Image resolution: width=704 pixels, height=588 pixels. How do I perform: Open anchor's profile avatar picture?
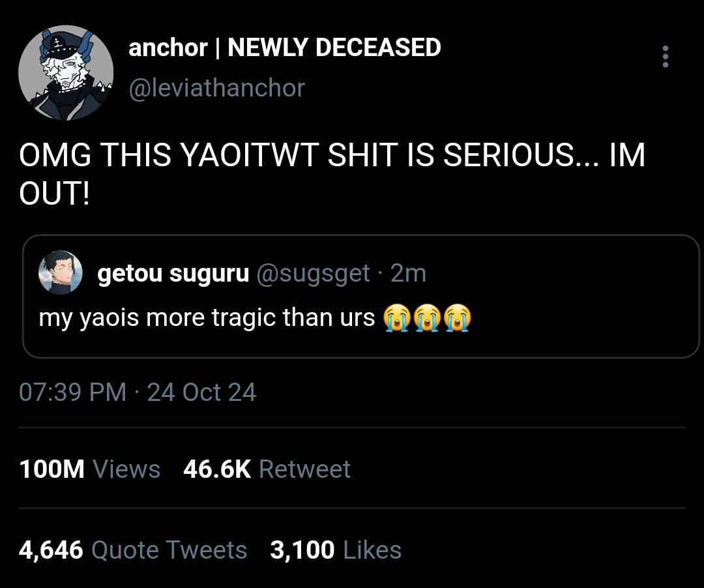click(65, 74)
